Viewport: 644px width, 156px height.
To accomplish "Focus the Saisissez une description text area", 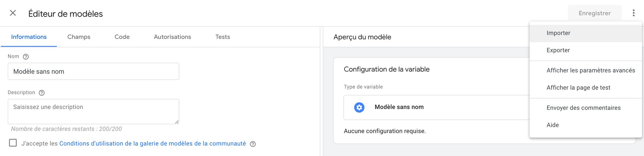I will (x=93, y=111).
